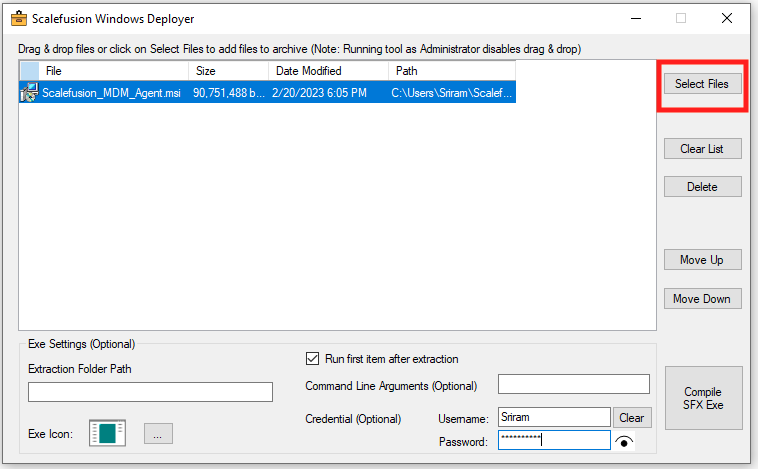Sort by the Size column header
The width and height of the screenshot is (758, 469).
228,71
